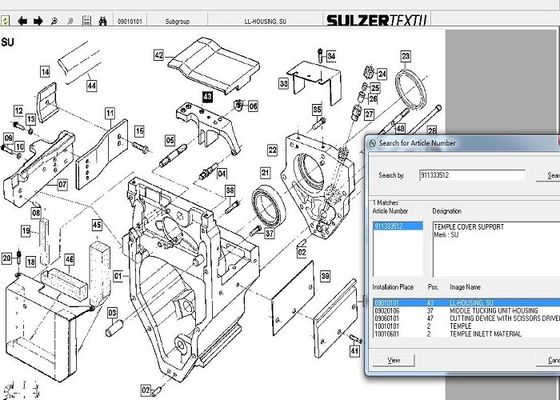Click part label 23 in drawing
560x400 pixels.
pos(405,56)
